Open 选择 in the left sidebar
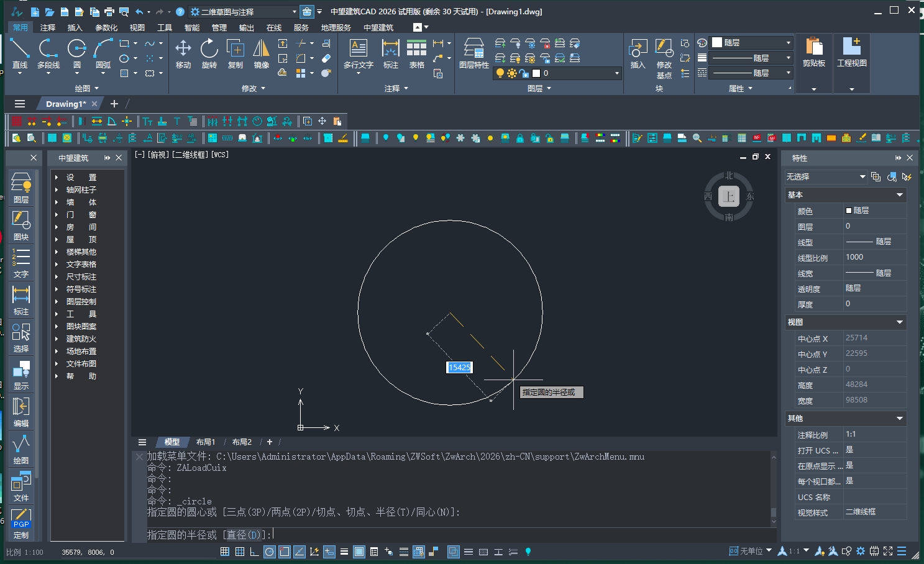 point(21,337)
